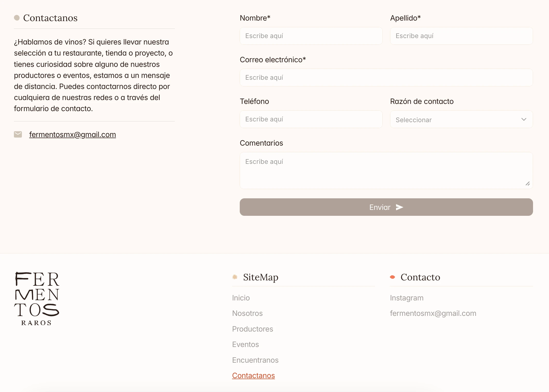Submit the form with Enviar button
Image resolution: width=549 pixels, height=392 pixels.
[386, 207]
